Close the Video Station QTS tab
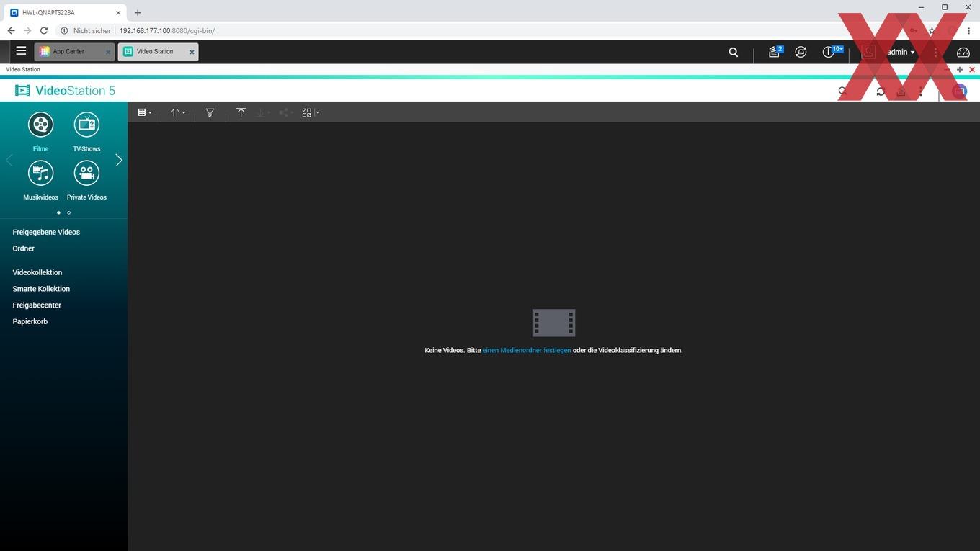 (x=192, y=52)
